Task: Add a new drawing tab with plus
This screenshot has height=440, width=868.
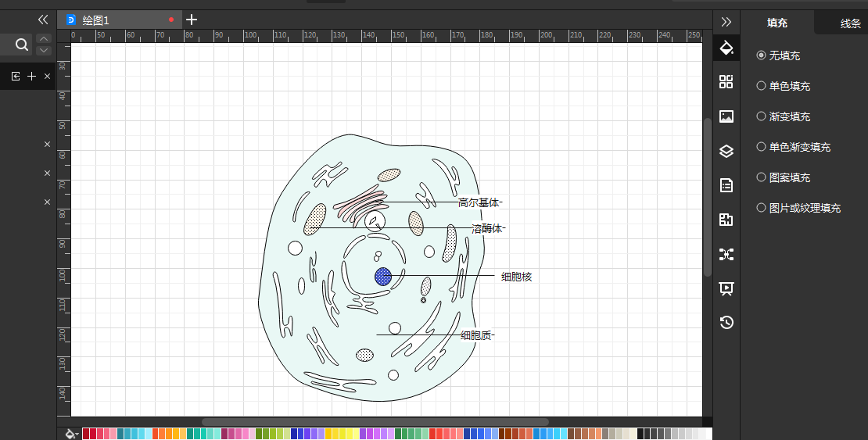Action: coord(192,20)
